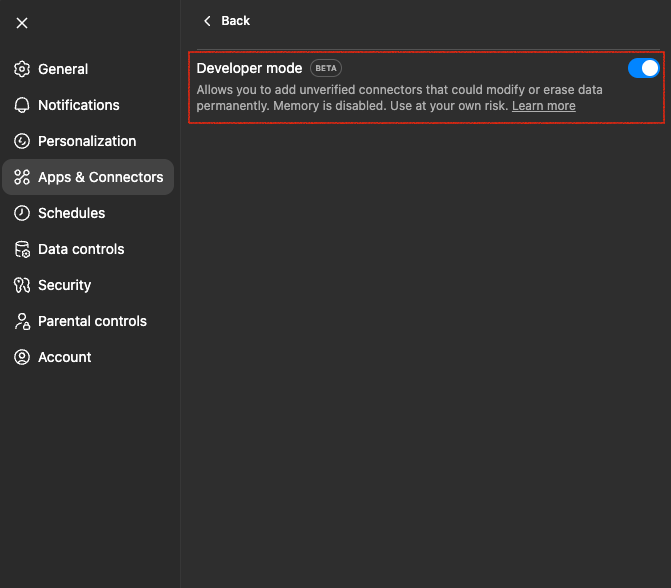
Task: Click the Personalization icon
Action: coord(22,141)
